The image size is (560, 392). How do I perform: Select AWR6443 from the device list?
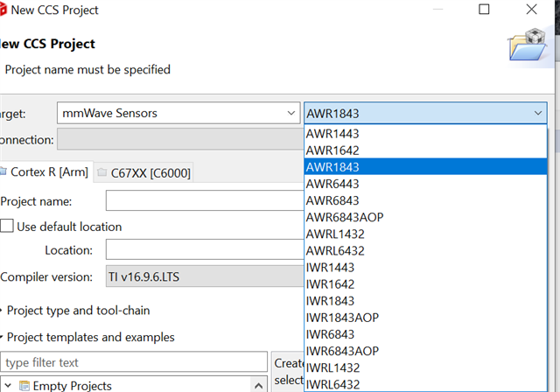(x=425, y=184)
